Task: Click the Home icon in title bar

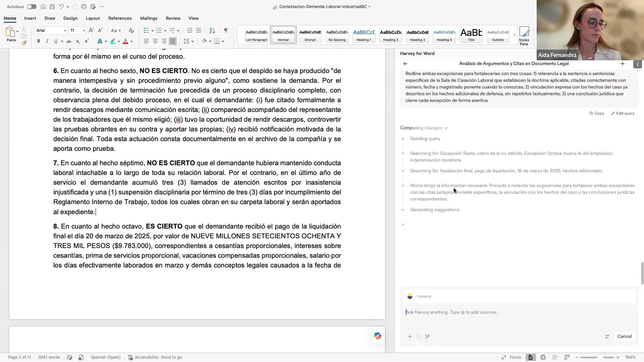Action: 43,7
